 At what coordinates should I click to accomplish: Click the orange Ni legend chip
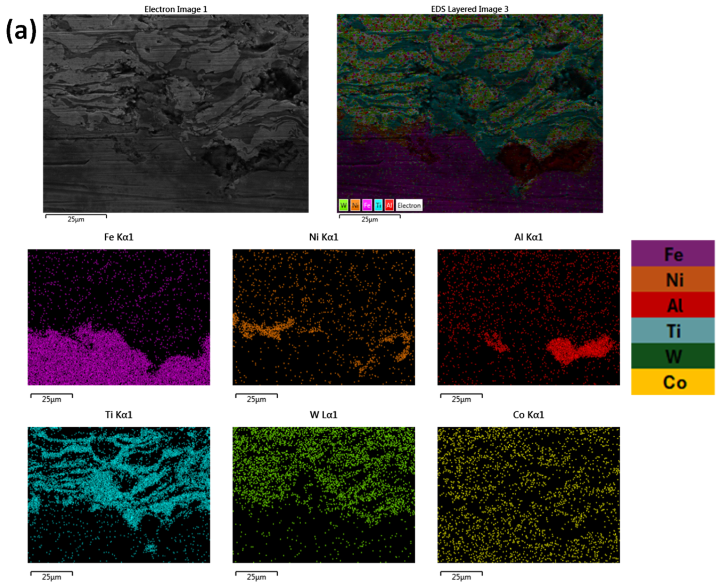tap(355, 205)
